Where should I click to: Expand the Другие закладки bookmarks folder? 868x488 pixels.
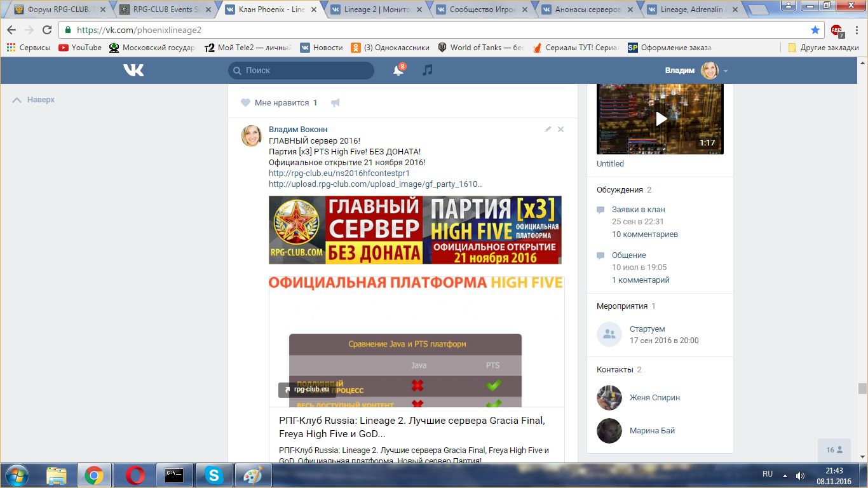pyautogui.click(x=823, y=48)
